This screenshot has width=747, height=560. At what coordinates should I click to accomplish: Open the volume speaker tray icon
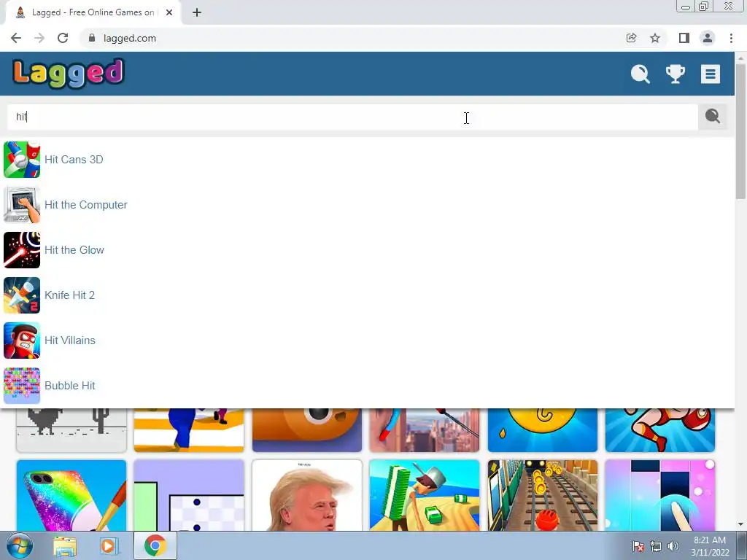(x=673, y=546)
